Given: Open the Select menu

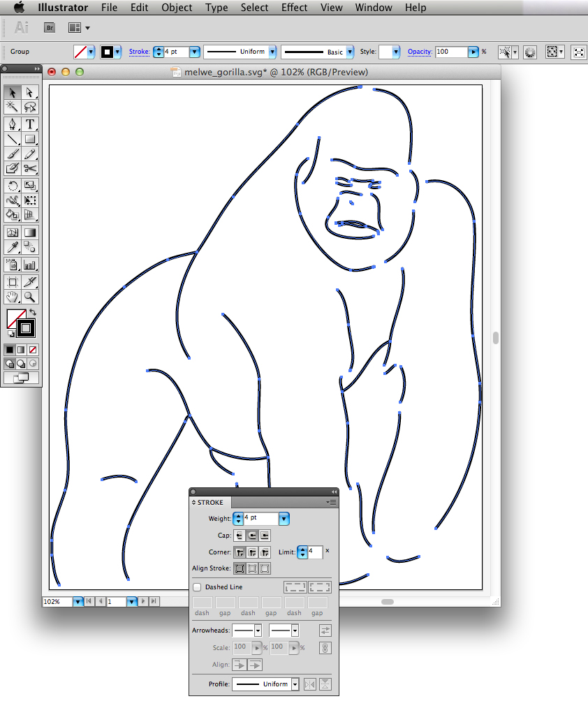Looking at the screenshot, I should [254, 8].
